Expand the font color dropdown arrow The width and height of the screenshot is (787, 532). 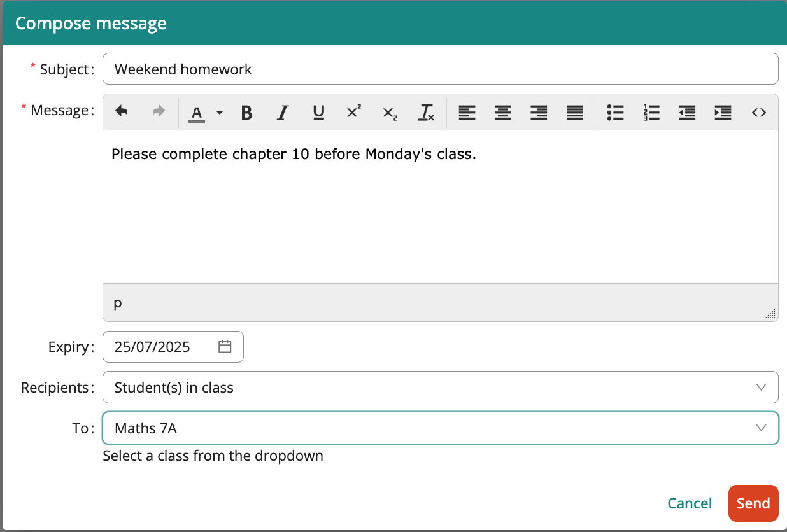pyautogui.click(x=219, y=112)
